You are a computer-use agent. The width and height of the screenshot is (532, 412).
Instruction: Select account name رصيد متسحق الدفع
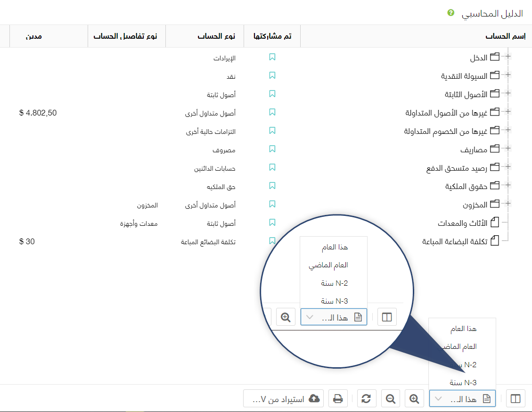coord(457,168)
